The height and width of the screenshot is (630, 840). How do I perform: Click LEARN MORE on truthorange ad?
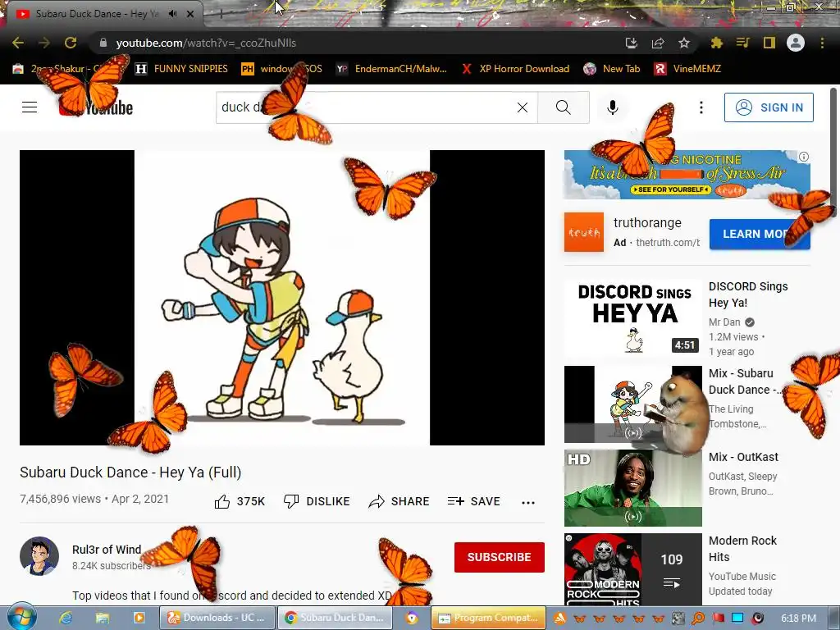pos(760,234)
